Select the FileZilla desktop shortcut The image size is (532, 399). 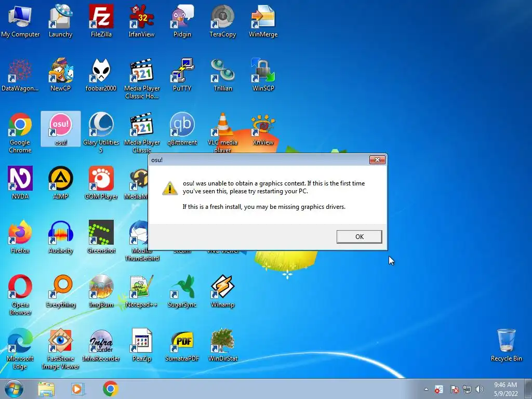tap(101, 21)
